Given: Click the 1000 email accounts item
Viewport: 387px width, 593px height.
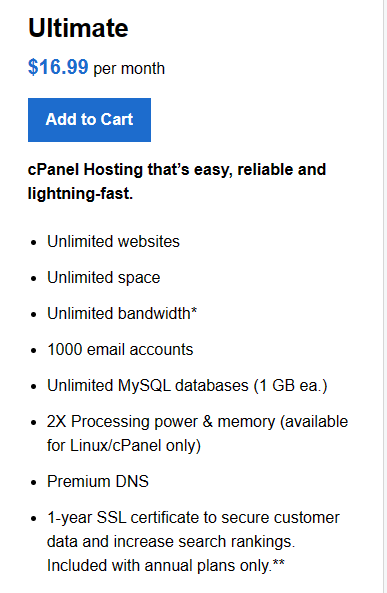Looking at the screenshot, I should click(120, 349).
